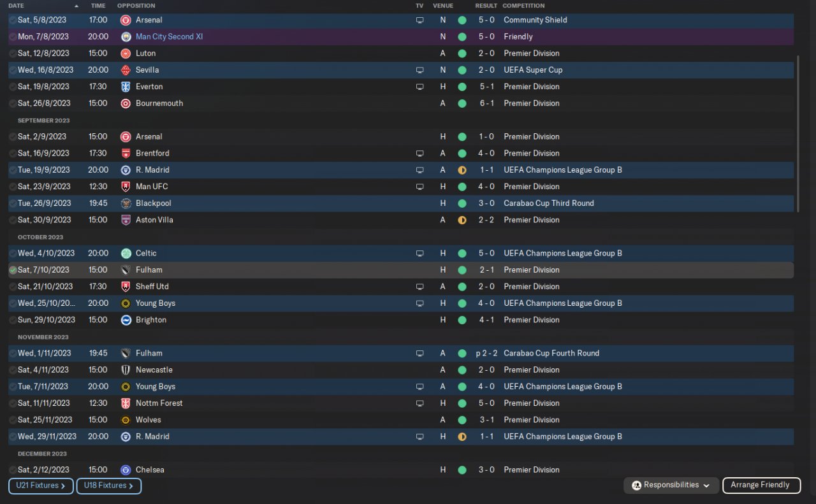This screenshot has width=816, height=504.
Task: Click the Everton club badge
Action: [x=126, y=87]
